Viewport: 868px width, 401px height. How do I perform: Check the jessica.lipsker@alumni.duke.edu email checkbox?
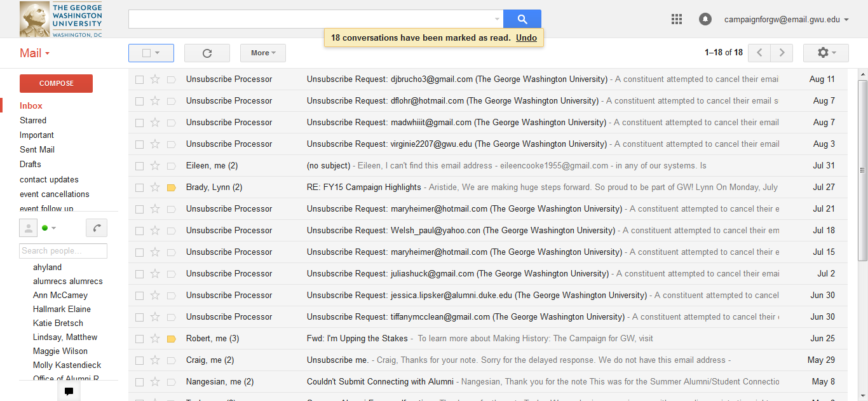pos(139,296)
